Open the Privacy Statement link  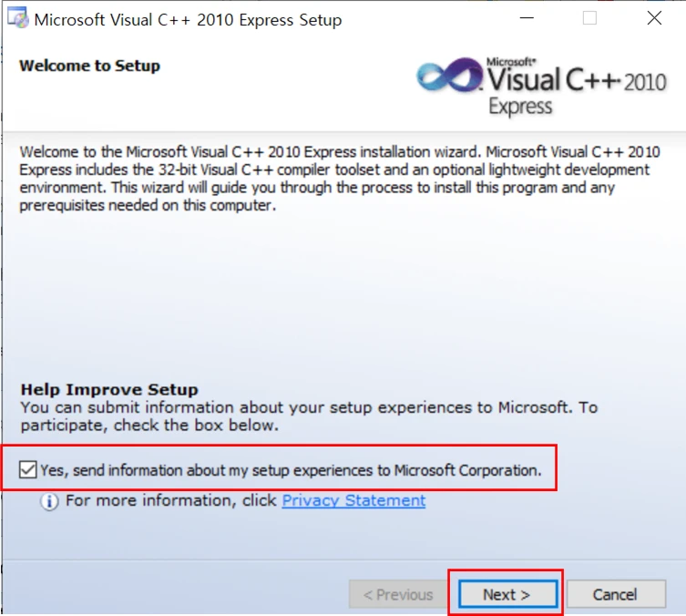[353, 500]
